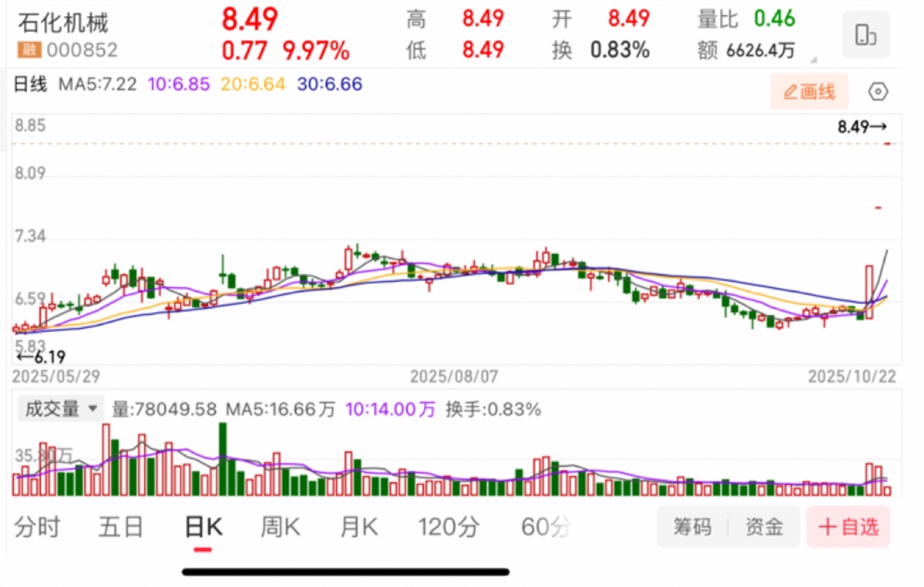Tap the turnover amount 6626.4万
The image size is (924, 587).
click(761, 51)
